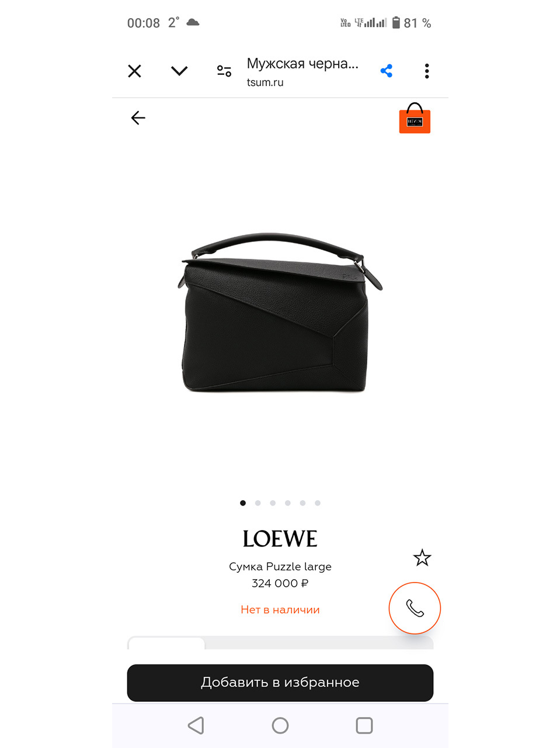The height and width of the screenshot is (748, 560).
Task: Tap the black Puzzle bag photo
Action: click(280, 313)
